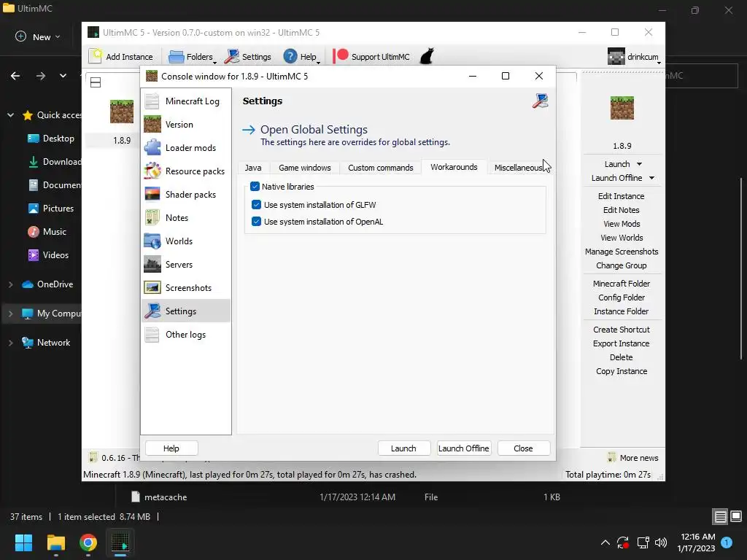Switch Explorer to details view icon
Screen dimensions: 747x560
click(720, 516)
